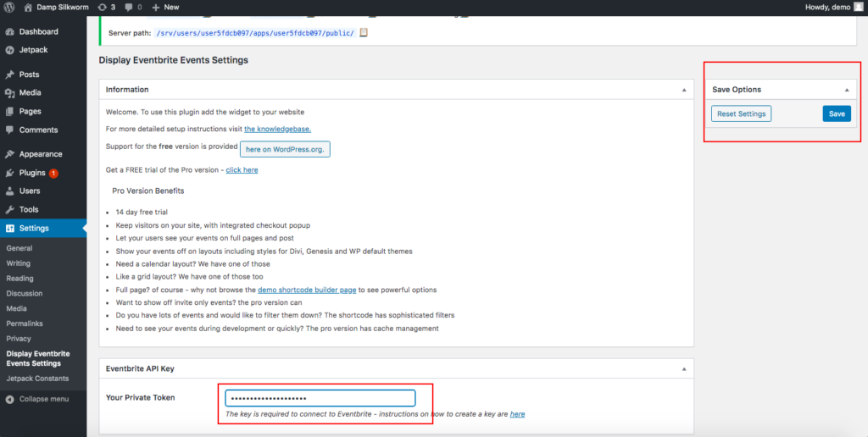Viewport: 868px width, 437px height.
Task: Click the Plugins update count badge
Action: point(53,173)
